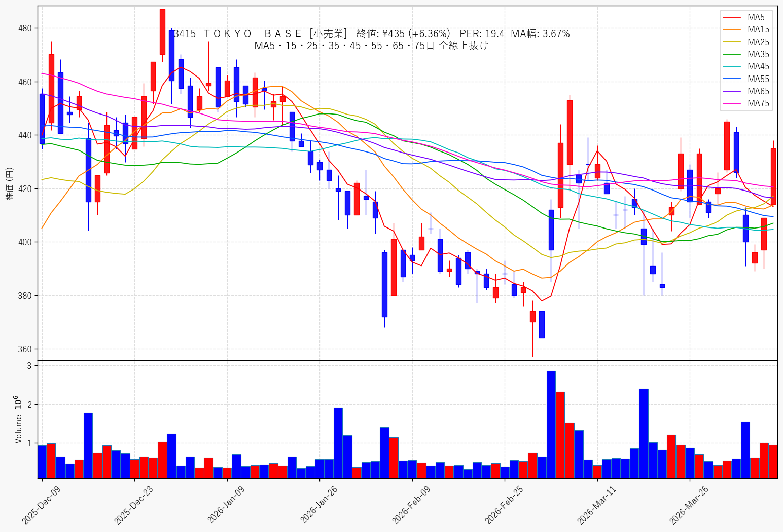Click the magenta MA75 legend line sample
The height and width of the screenshot is (532, 783).
[x=732, y=104]
